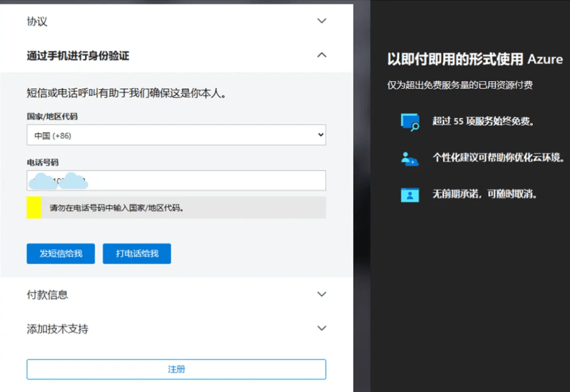Click the people icon beside 个性化建议

[x=410, y=159]
